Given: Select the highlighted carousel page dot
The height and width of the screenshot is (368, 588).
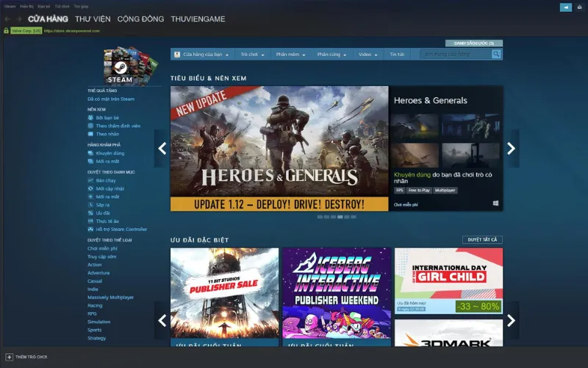Looking at the screenshot, I should click(x=340, y=216).
